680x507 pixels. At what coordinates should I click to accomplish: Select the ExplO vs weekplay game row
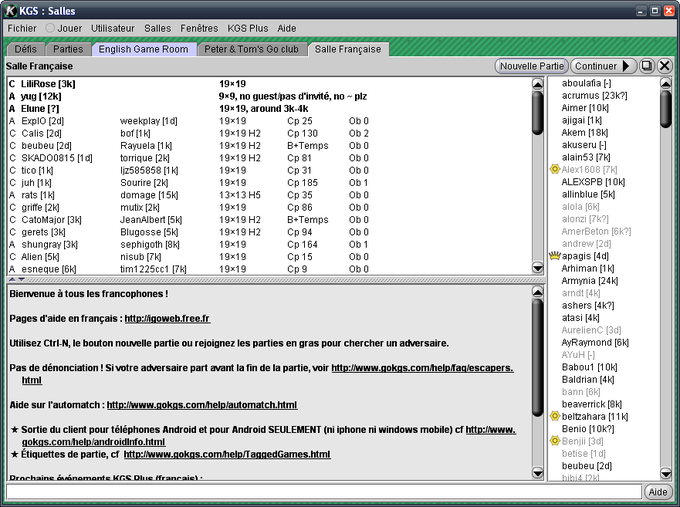[269, 121]
